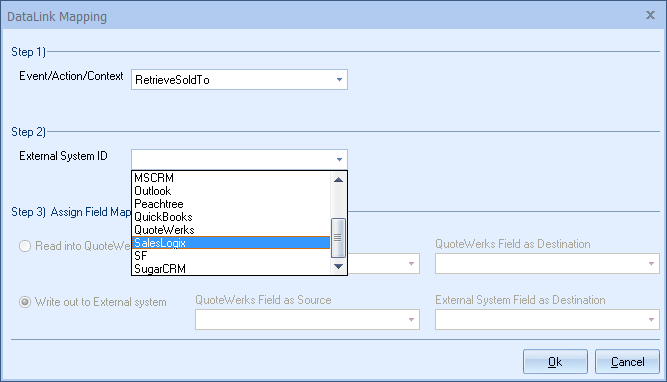Open the partially hidden dropdown behind the list
667x382 pixels.
pos(411,264)
